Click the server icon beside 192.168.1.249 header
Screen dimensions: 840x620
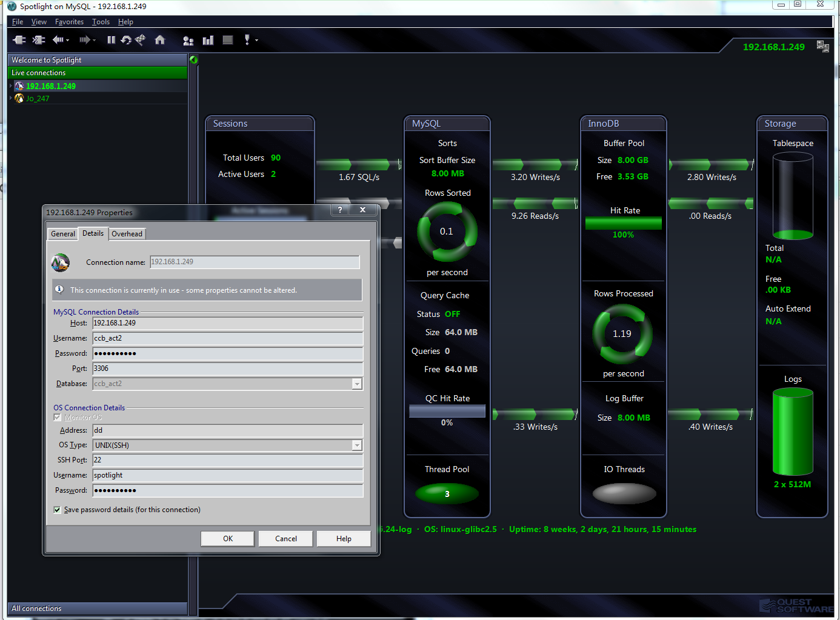822,47
